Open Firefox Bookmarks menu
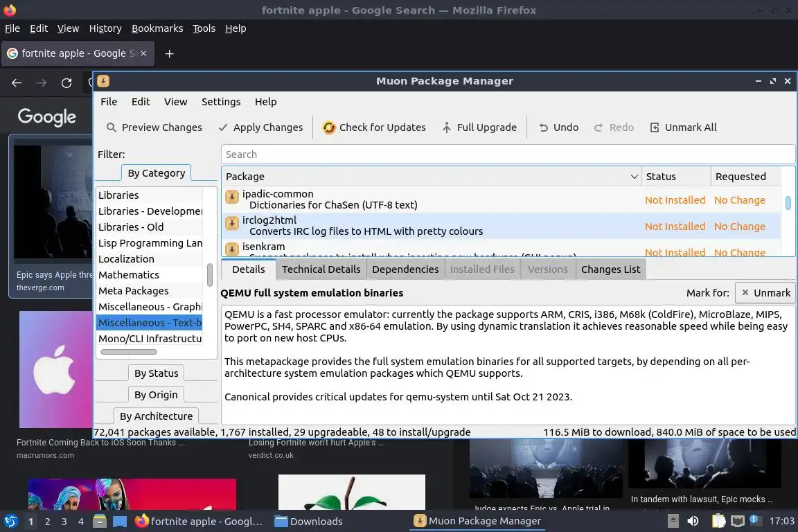 click(157, 28)
